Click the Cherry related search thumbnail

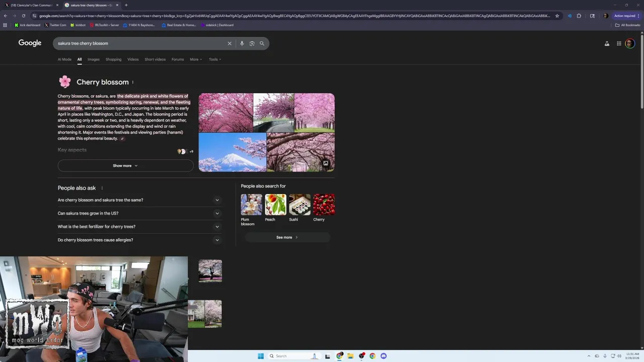324,205
